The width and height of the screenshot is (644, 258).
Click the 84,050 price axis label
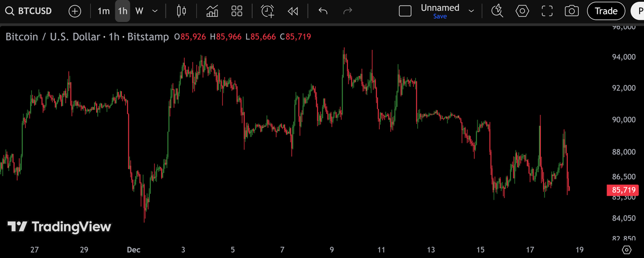[624, 218]
